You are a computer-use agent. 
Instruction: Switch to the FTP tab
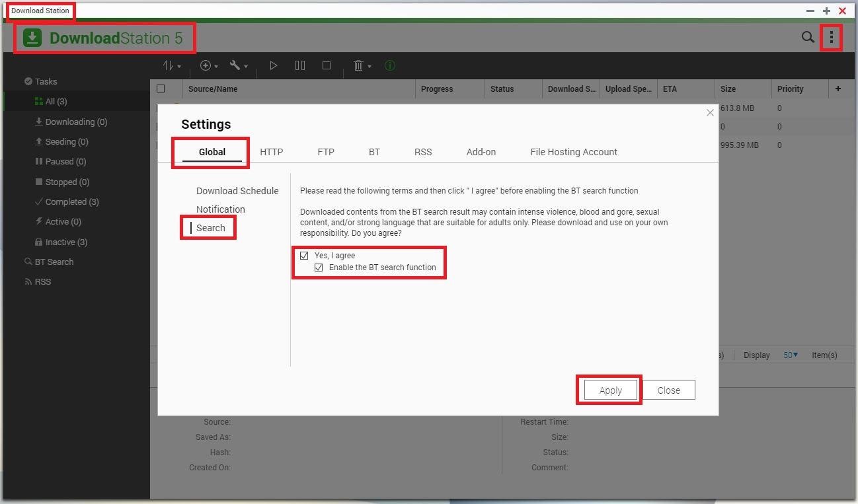[326, 152]
